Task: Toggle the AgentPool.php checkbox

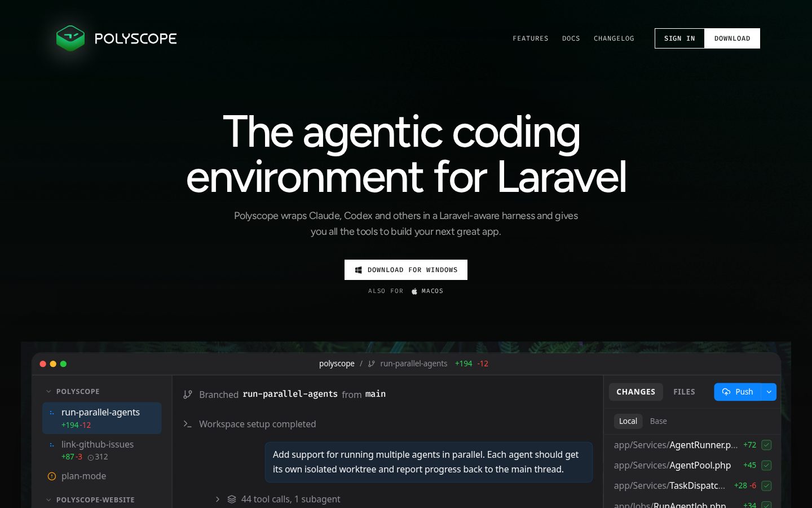Action: pyautogui.click(x=766, y=465)
